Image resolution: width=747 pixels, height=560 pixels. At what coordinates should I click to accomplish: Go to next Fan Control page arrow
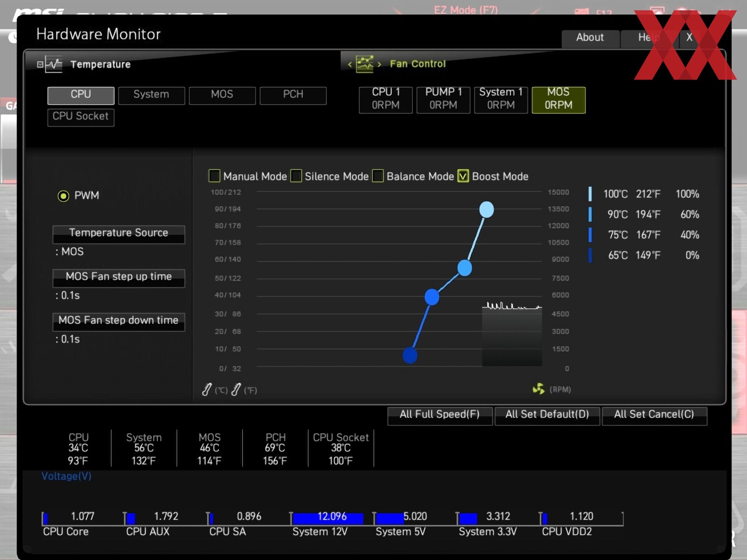pos(379,64)
